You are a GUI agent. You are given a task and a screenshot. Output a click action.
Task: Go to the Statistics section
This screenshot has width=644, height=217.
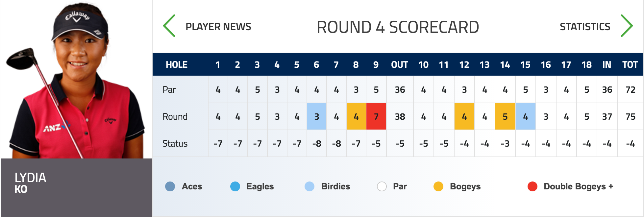click(x=585, y=27)
